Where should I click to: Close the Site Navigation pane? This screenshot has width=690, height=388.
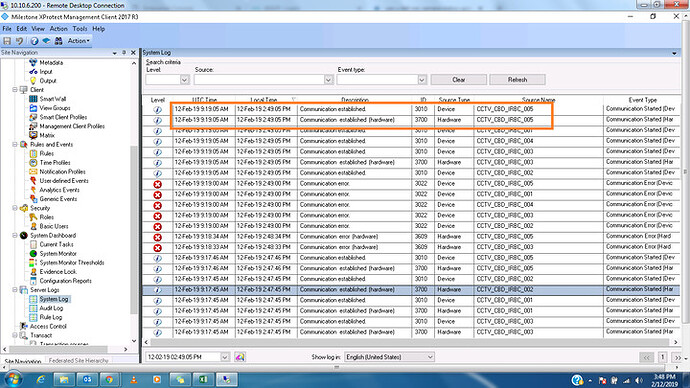pyautogui.click(x=133, y=52)
